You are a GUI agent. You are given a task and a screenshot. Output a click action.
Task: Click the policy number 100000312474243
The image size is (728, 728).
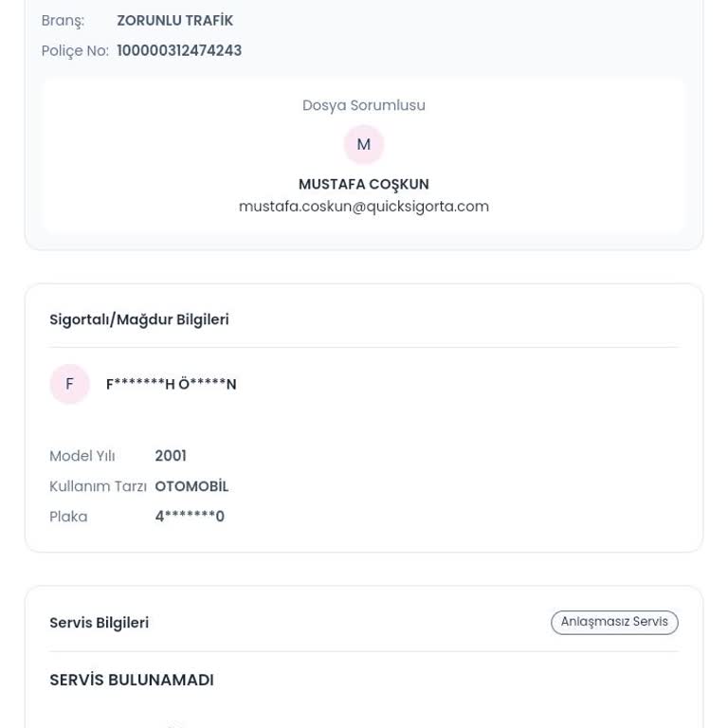pyautogui.click(x=179, y=51)
